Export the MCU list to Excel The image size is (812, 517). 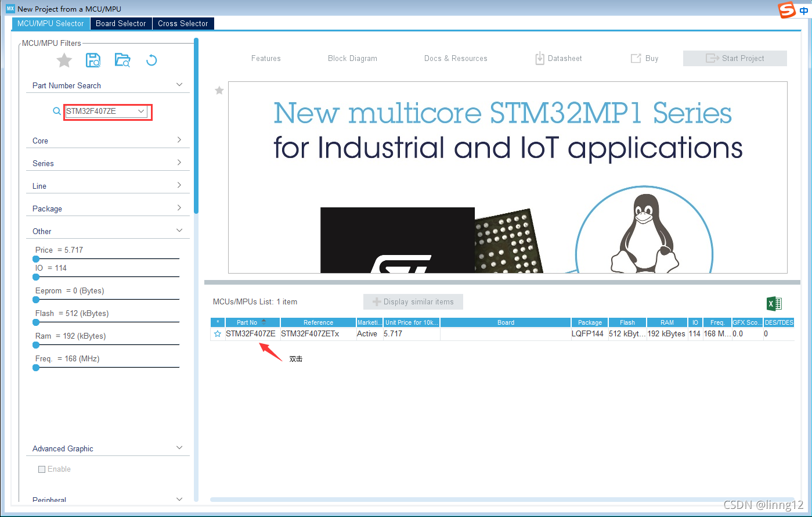tap(774, 303)
